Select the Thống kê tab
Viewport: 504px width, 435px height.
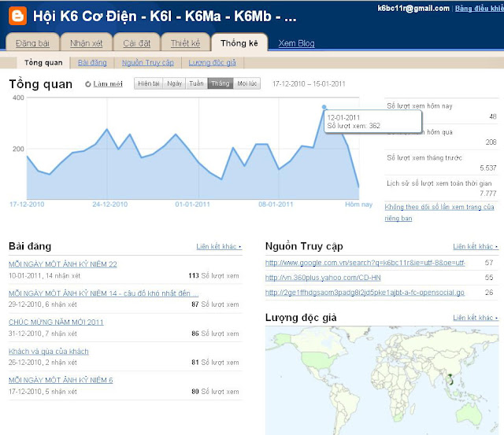239,43
